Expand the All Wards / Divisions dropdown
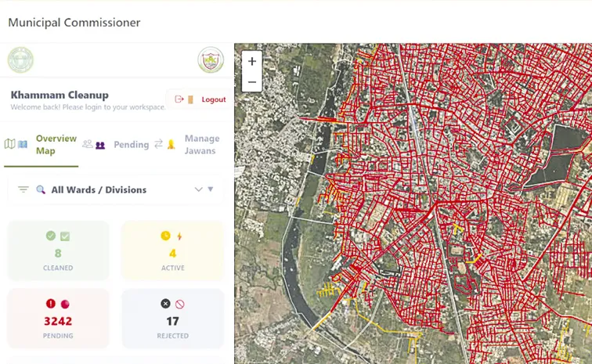This screenshot has width=592, height=364. 115,189
